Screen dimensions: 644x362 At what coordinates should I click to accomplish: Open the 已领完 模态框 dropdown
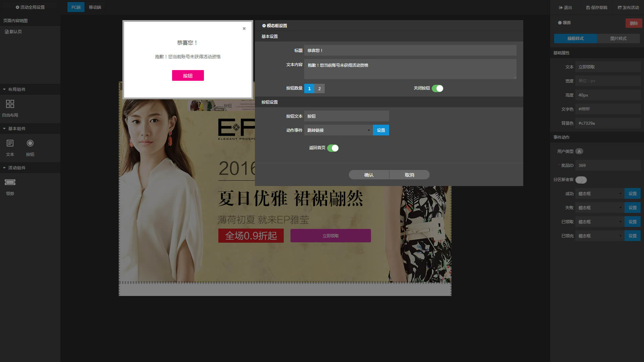pos(600,236)
